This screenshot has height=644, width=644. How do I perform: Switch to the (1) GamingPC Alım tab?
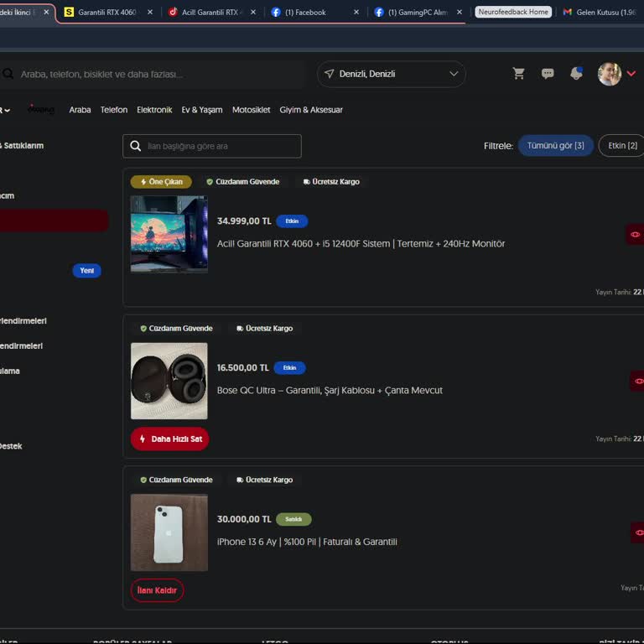click(x=418, y=13)
